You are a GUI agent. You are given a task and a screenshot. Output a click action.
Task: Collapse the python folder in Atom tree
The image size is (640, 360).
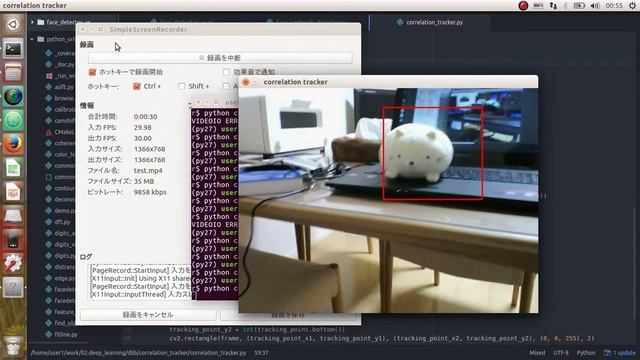tap(32, 39)
